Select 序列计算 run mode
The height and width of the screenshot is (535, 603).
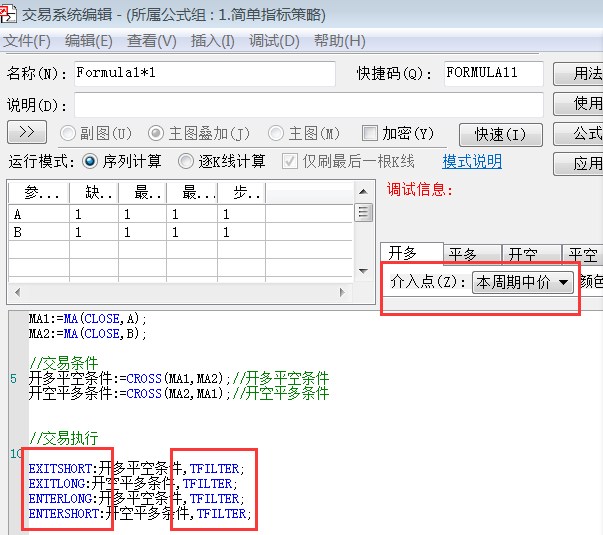[x=122, y=162]
